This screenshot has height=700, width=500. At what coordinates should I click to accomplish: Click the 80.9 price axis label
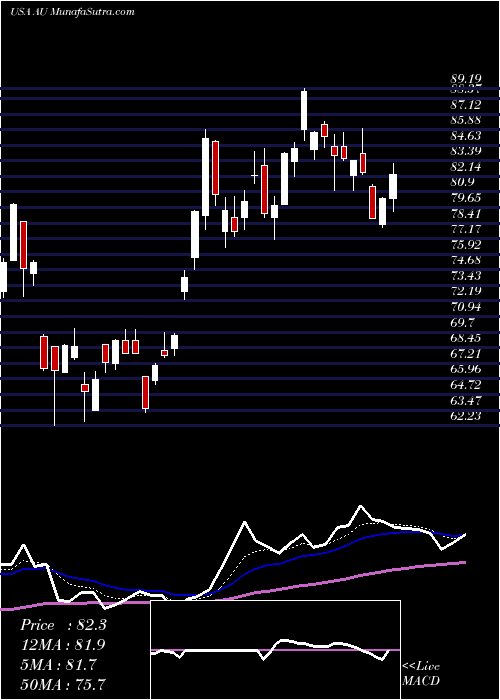462,182
